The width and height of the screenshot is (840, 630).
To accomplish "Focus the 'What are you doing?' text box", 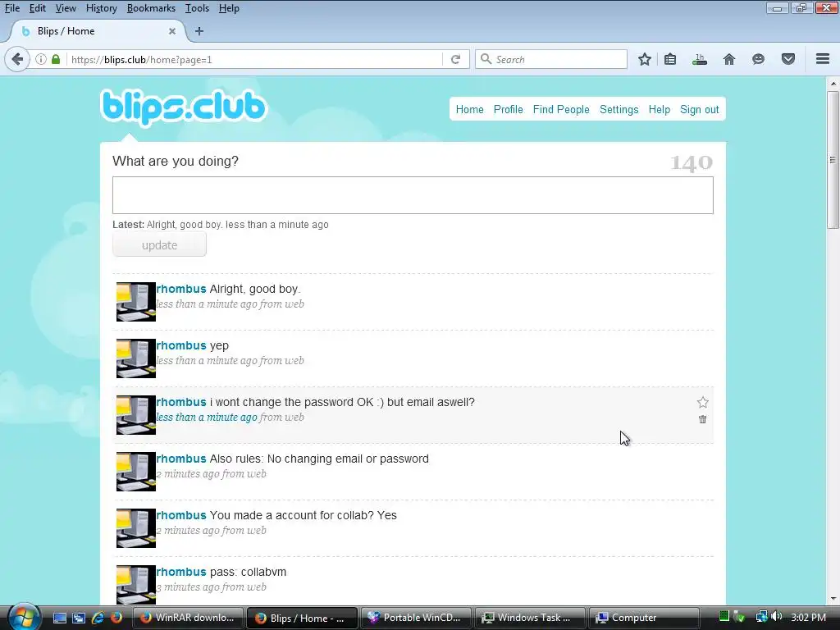I will 413,195.
